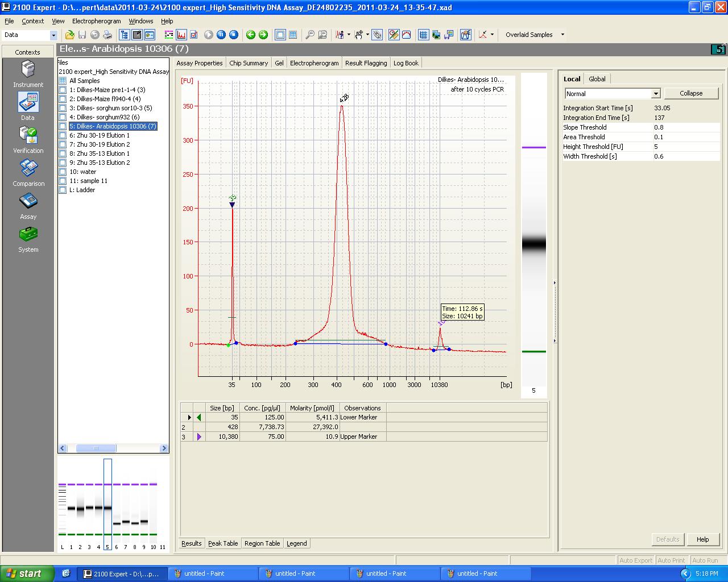Open the Data context dropdown
The width and height of the screenshot is (728, 582).
(53, 35)
